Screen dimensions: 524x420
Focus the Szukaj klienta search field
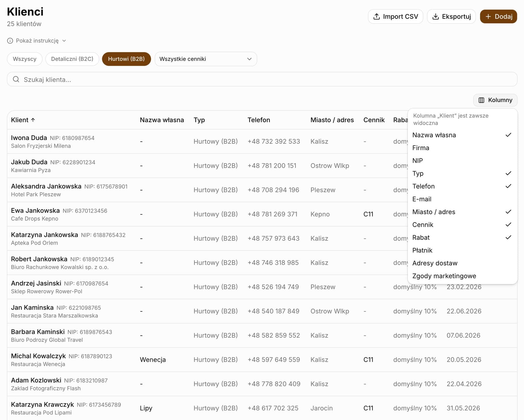click(262, 79)
